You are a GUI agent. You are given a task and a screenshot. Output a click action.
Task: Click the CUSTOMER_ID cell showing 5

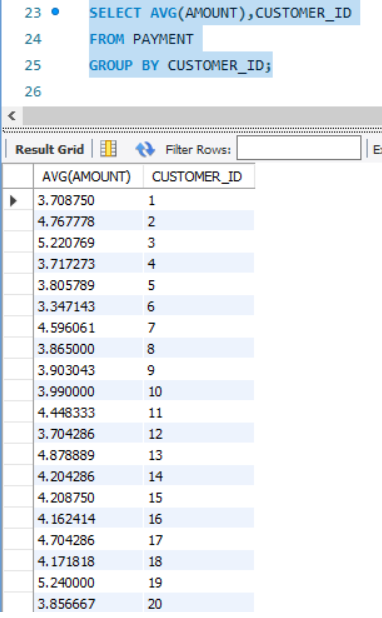point(199,285)
